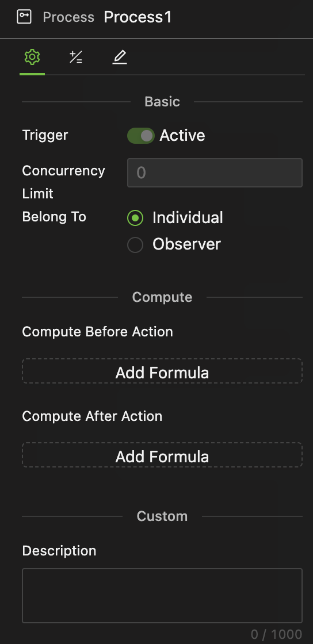
Task: Open the pencil edit tab
Action: click(120, 57)
